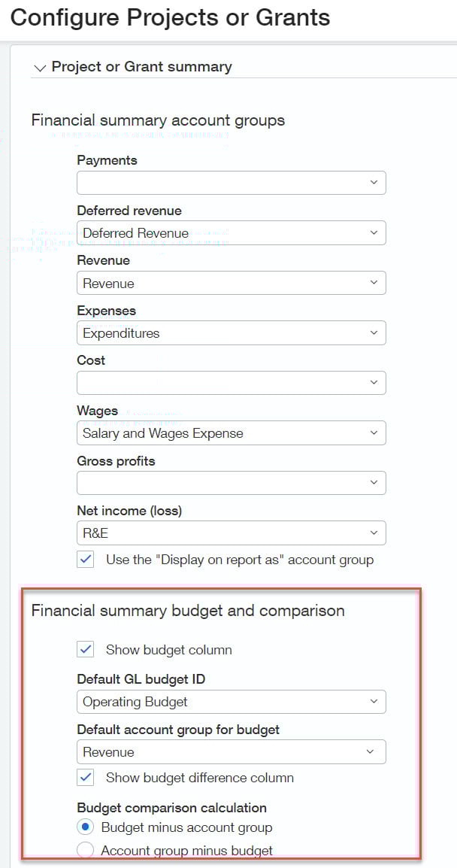Click the chevron arrow in Cost field
Image resolution: width=457 pixels, height=868 pixels.
(x=374, y=383)
